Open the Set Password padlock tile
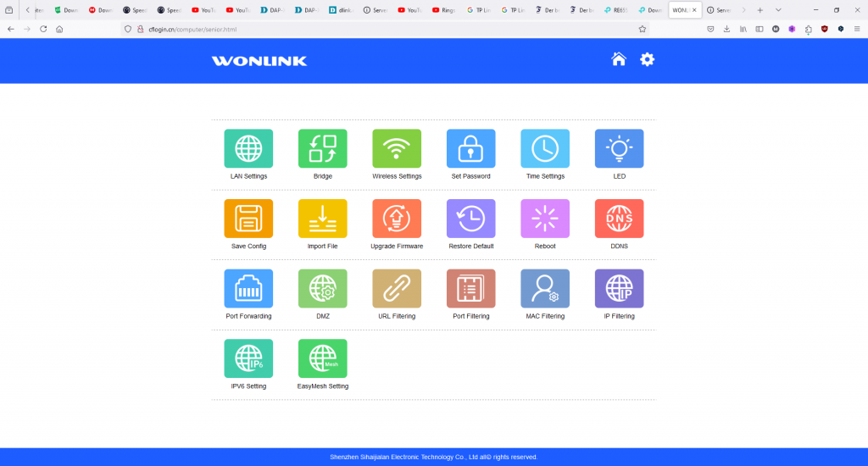Viewport: 868px width, 466px height. coord(471,148)
